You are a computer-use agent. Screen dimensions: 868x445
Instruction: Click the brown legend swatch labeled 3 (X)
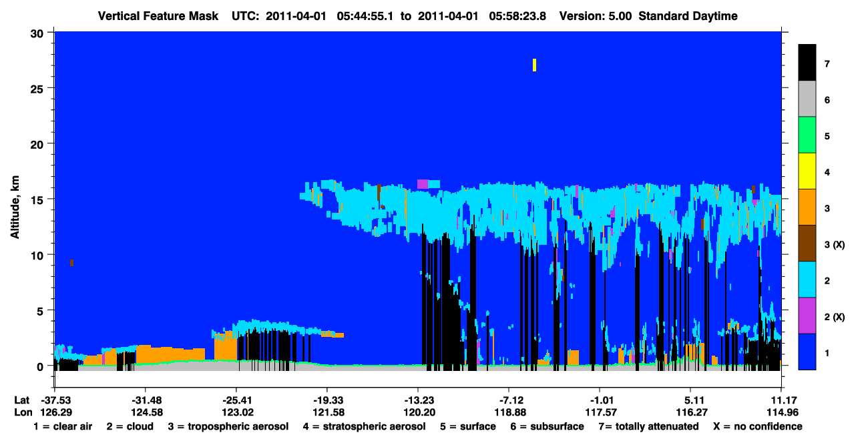point(807,244)
